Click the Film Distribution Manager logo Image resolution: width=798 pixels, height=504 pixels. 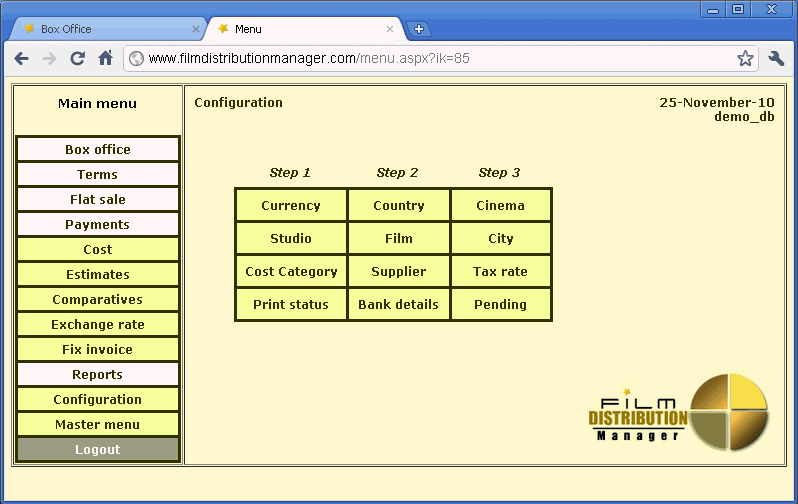click(678, 412)
